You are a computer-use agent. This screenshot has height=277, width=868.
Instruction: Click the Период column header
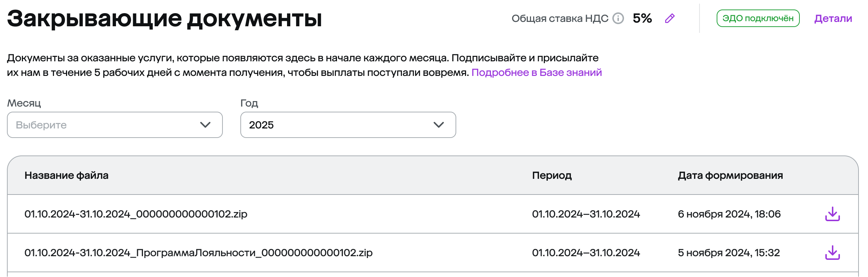(552, 176)
